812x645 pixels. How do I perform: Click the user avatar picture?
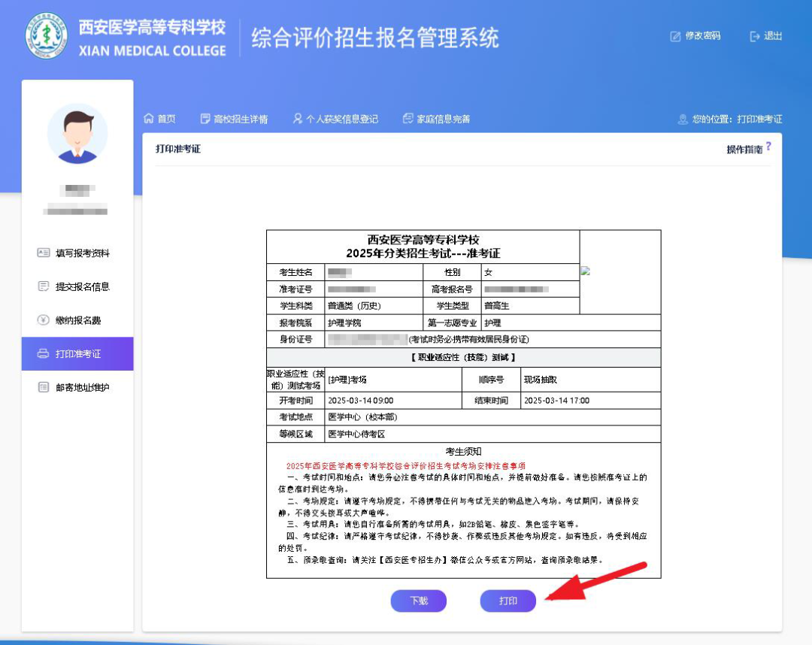tap(77, 134)
